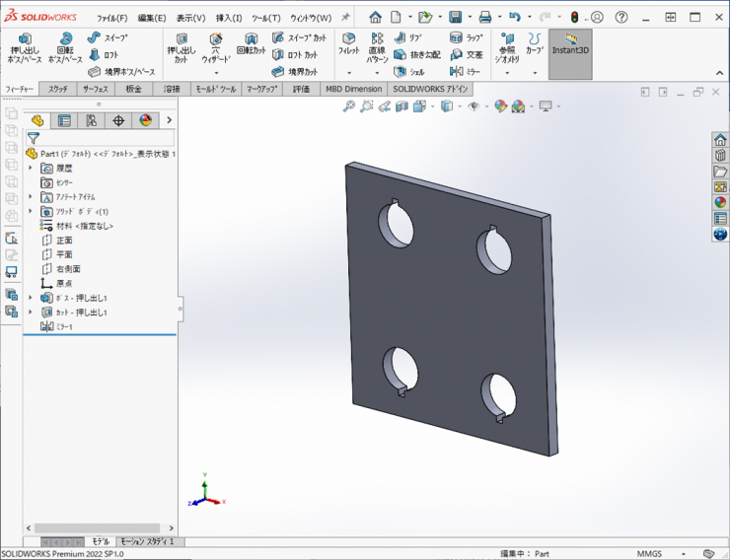Select ミラー1 feature in the tree
This screenshot has width=730, height=560.
[x=62, y=326]
